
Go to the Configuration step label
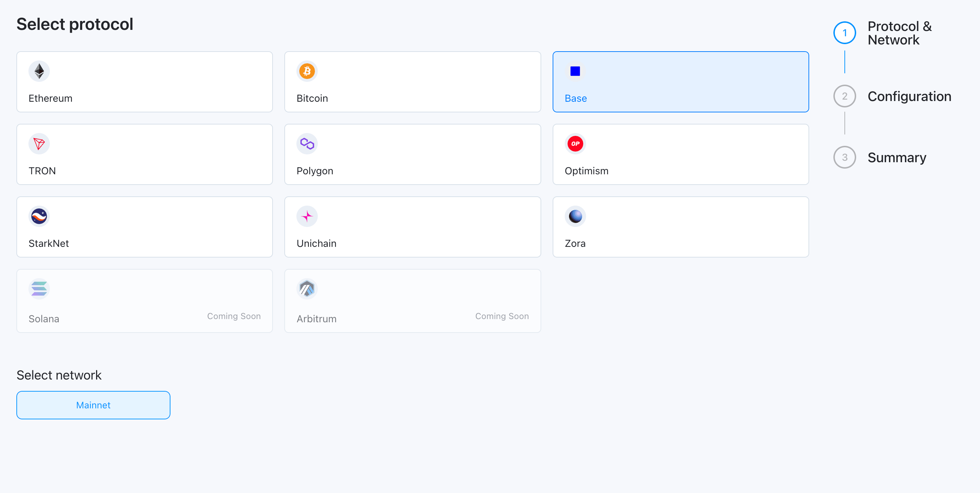click(909, 96)
